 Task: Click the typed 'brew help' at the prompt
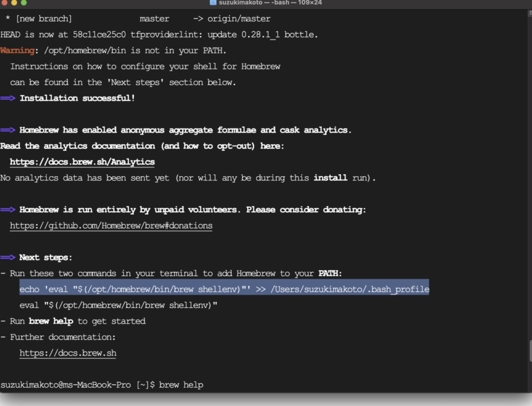click(x=181, y=385)
